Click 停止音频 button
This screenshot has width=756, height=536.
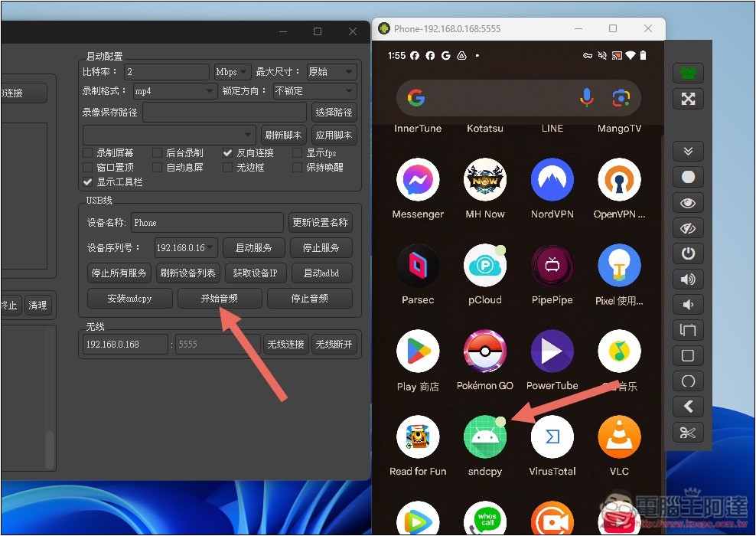coord(310,299)
